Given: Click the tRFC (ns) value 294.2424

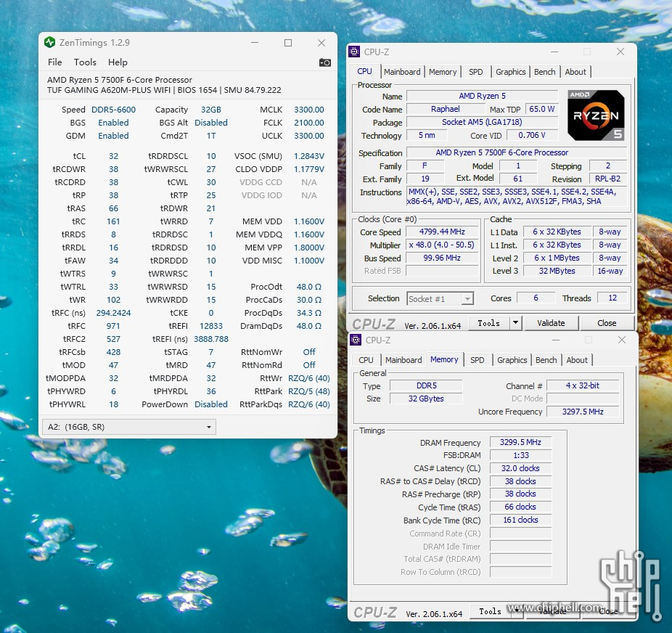Looking at the screenshot, I should coord(113,313).
